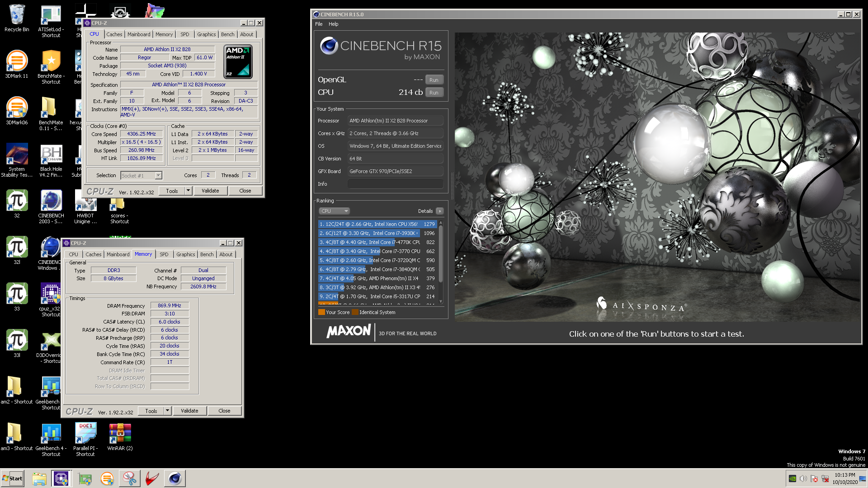
Task: Open the ATISetLod shortcut icon
Action: pos(51,21)
